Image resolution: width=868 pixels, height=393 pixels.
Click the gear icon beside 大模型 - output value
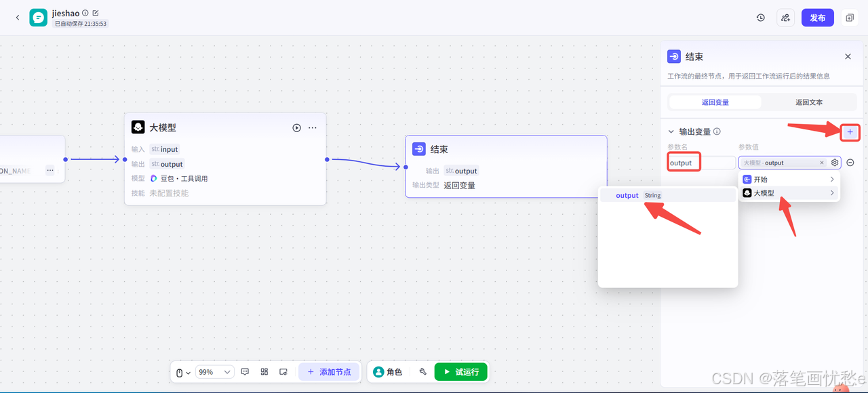pos(835,163)
